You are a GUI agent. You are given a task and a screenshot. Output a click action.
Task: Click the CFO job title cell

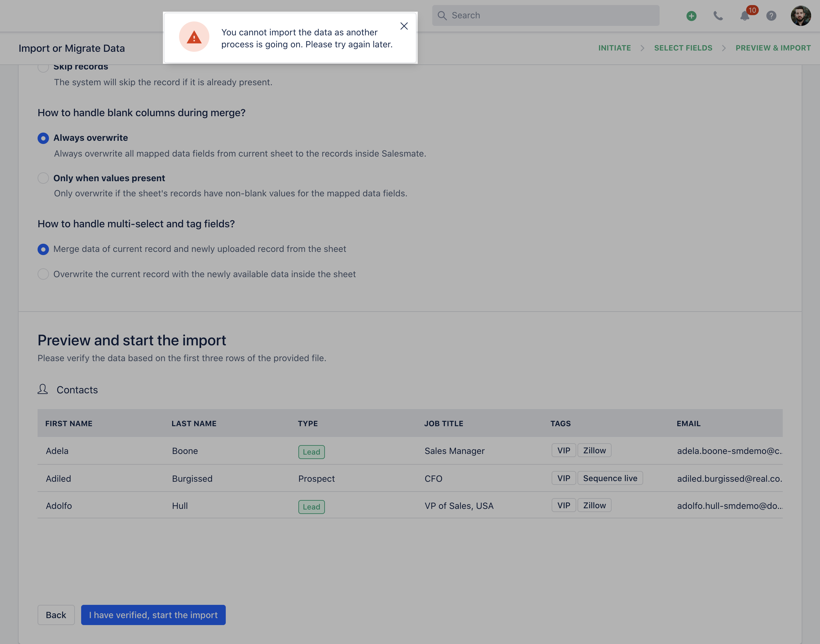click(x=434, y=479)
